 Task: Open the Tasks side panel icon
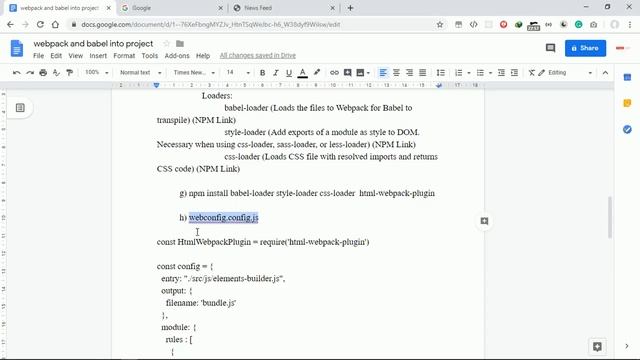pos(627,129)
